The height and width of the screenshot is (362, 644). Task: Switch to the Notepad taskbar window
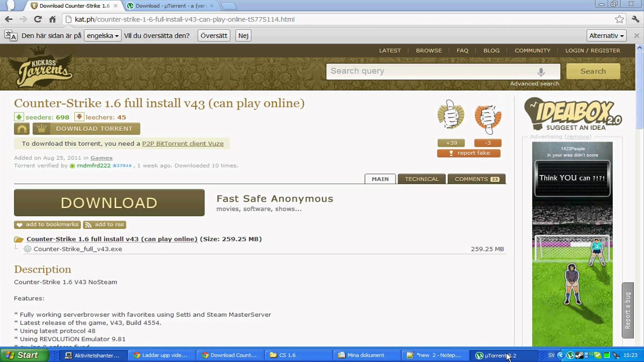click(x=436, y=355)
